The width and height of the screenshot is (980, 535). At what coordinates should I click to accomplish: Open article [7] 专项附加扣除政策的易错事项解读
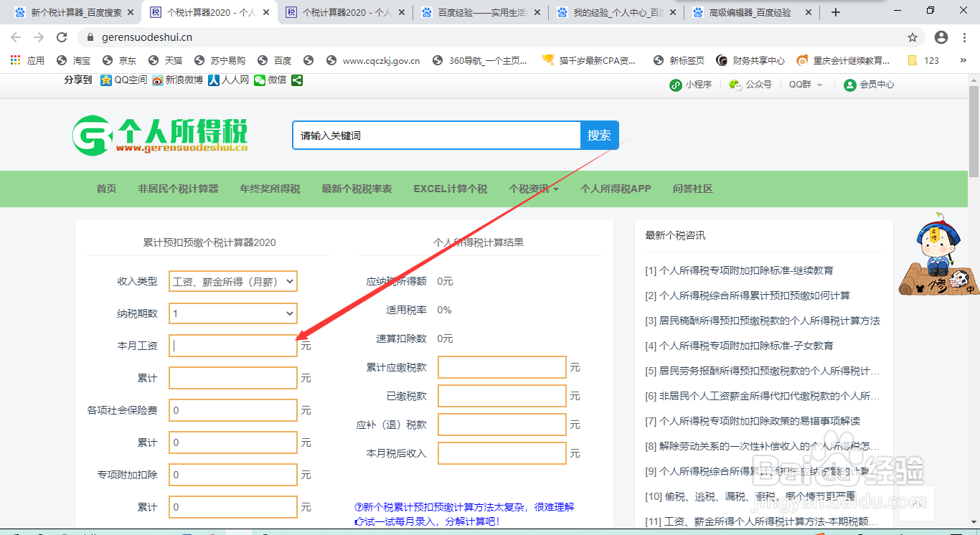click(753, 421)
